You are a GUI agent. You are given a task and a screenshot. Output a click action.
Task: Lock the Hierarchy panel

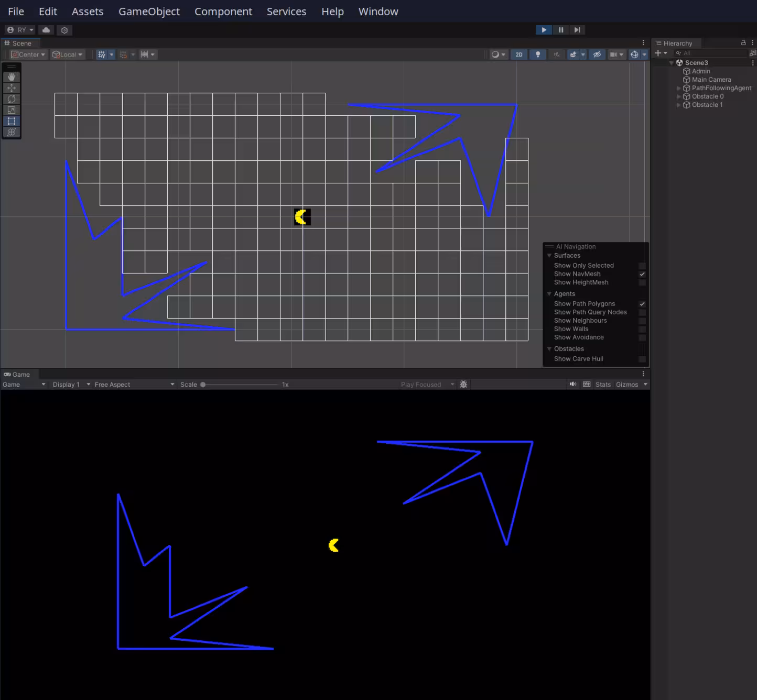pos(743,42)
